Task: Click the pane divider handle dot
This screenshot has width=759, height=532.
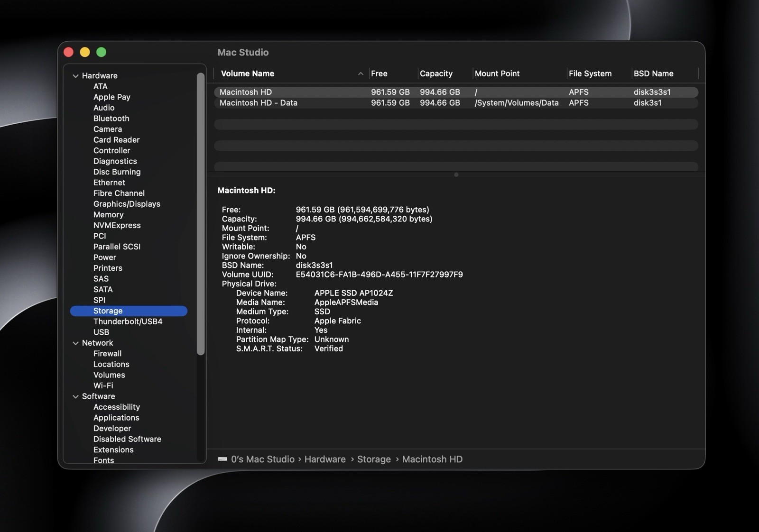Action: click(456, 175)
